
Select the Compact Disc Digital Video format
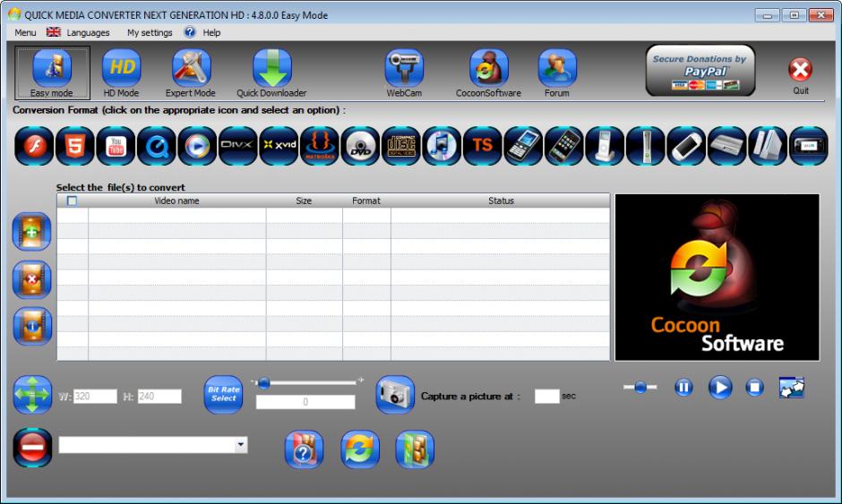[x=401, y=145]
